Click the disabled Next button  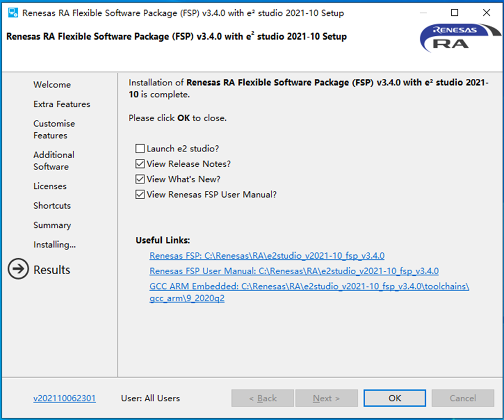point(327,398)
